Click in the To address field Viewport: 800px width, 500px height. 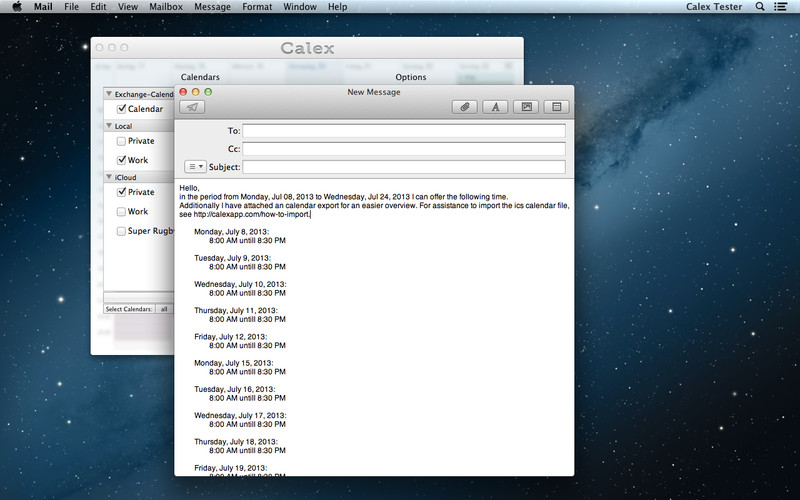pyautogui.click(x=404, y=131)
